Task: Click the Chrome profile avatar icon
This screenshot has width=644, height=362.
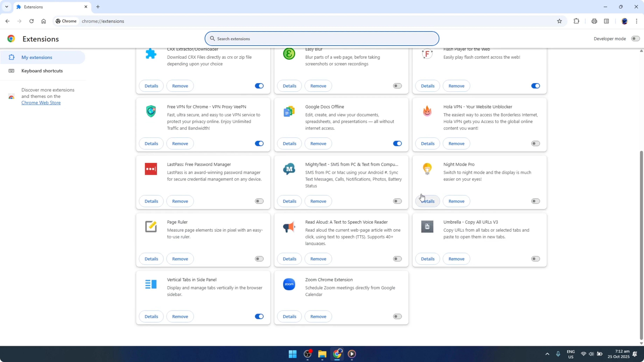Action: tap(625, 21)
